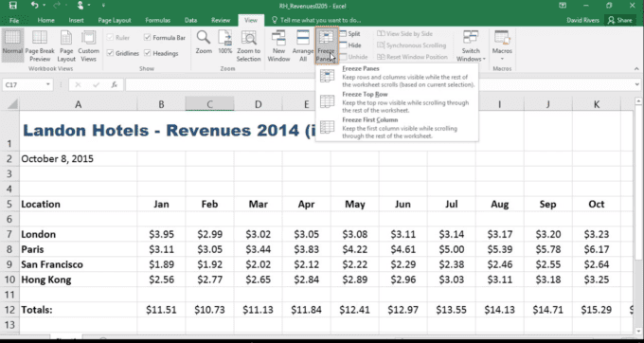Click the Save icon in quick access toolbar
Screen dimensions: 644x343
coord(12,6)
